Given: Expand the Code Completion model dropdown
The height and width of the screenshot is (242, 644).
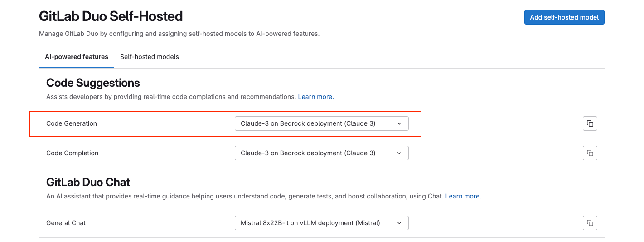Looking at the screenshot, I should (x=321, y=153).
